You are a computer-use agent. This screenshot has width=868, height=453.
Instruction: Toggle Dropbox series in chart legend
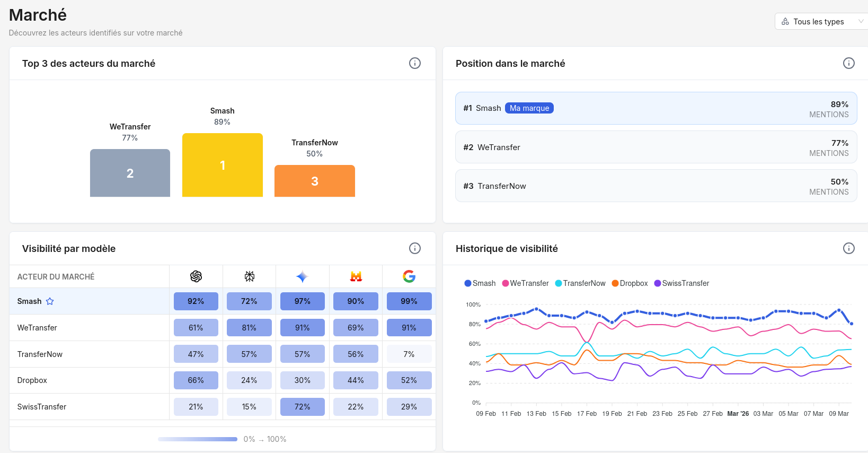630,283
